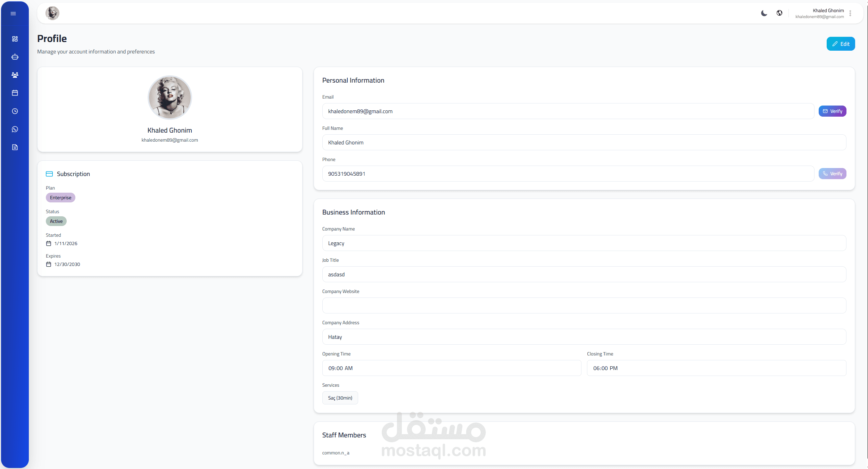Image resolution: width=868 pixels, height=469 pixels.
Task: Open the bot icon in sidebar
Action: [x=15, y=57]
